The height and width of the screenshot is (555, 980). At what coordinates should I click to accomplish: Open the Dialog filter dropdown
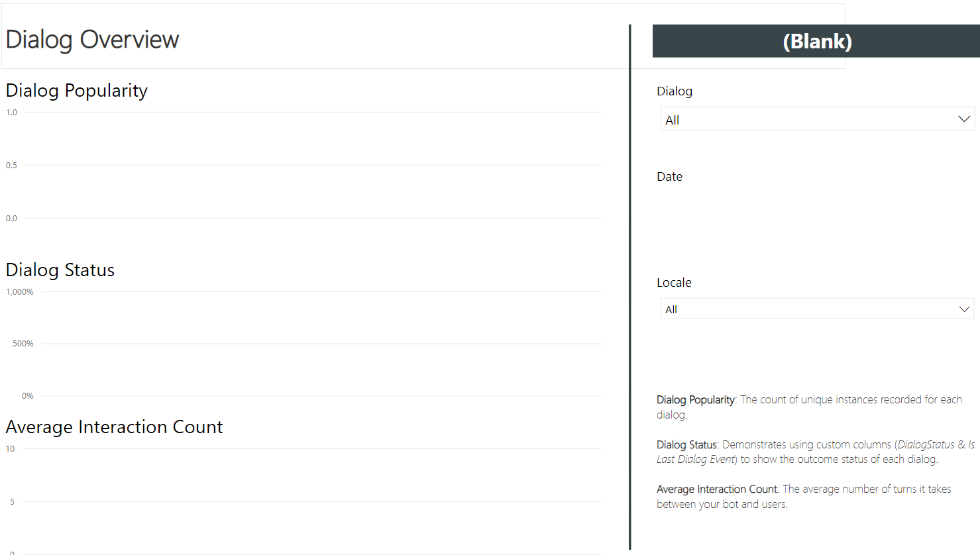pyautogui.click(x=816, y=119)
